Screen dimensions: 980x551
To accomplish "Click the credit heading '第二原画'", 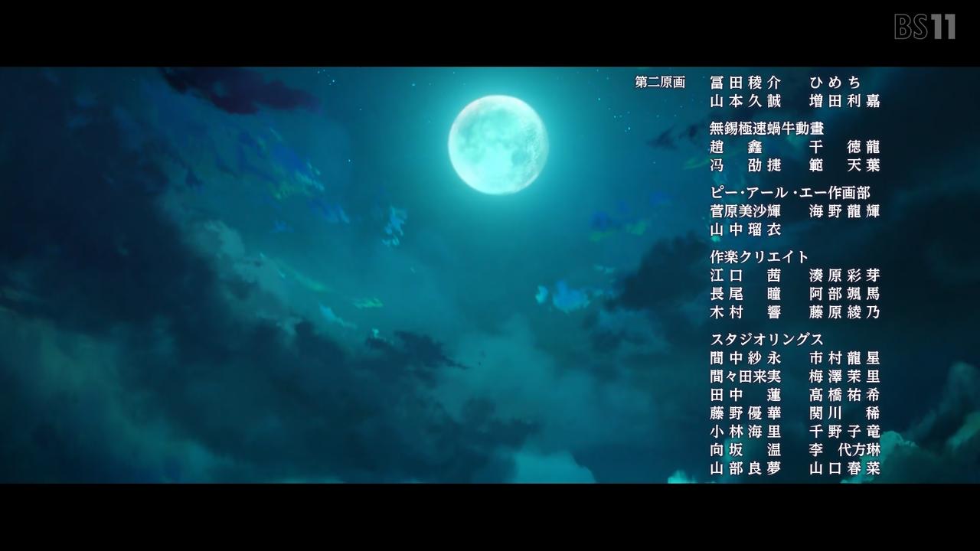I will click(x=660, y=83).
